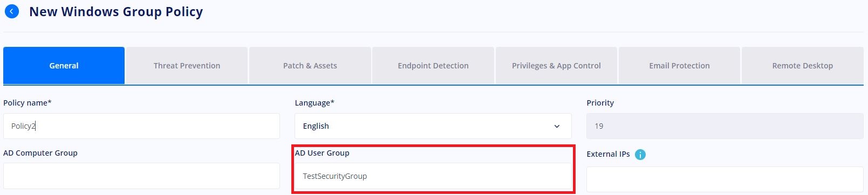This screenshot has width=868, height=195.
Task: Click the Language field label
Action: click(315, 103)
